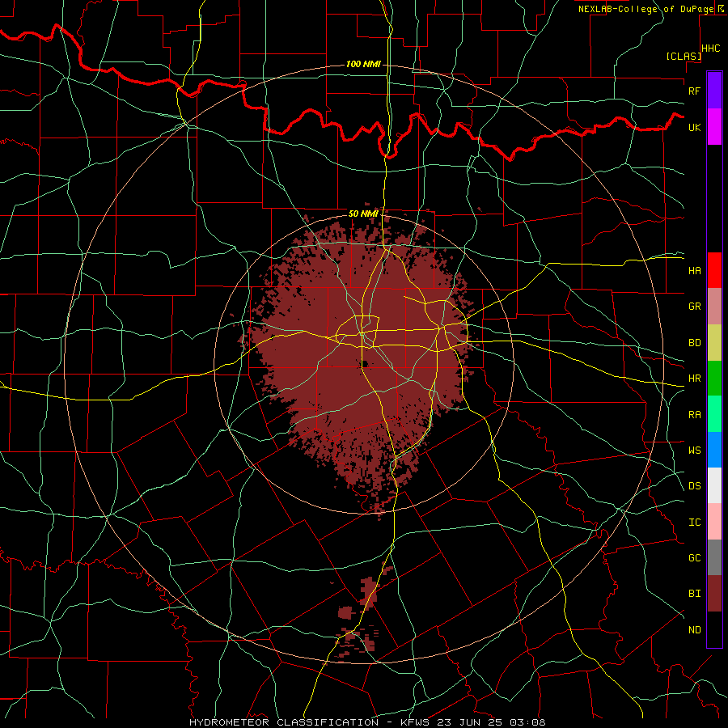728x728 pixels.
Task: Click the mint green RA legend swatch
Action: (x=714, y=414)
